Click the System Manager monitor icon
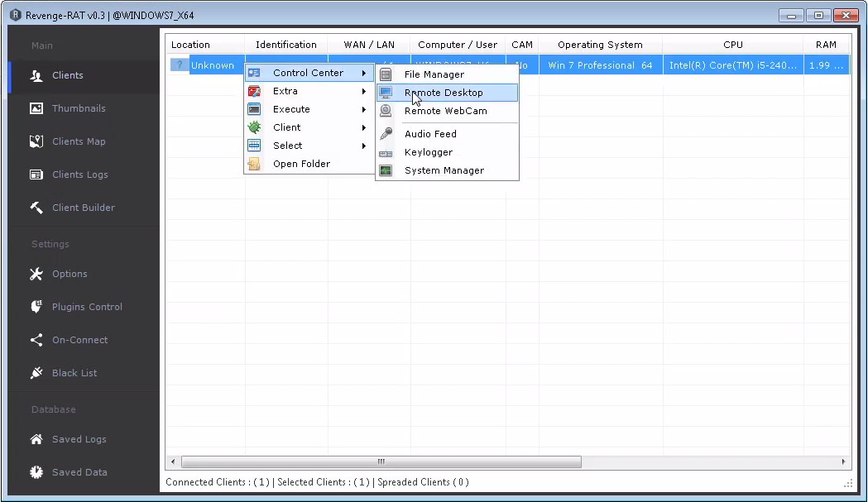 pos(386,170)
